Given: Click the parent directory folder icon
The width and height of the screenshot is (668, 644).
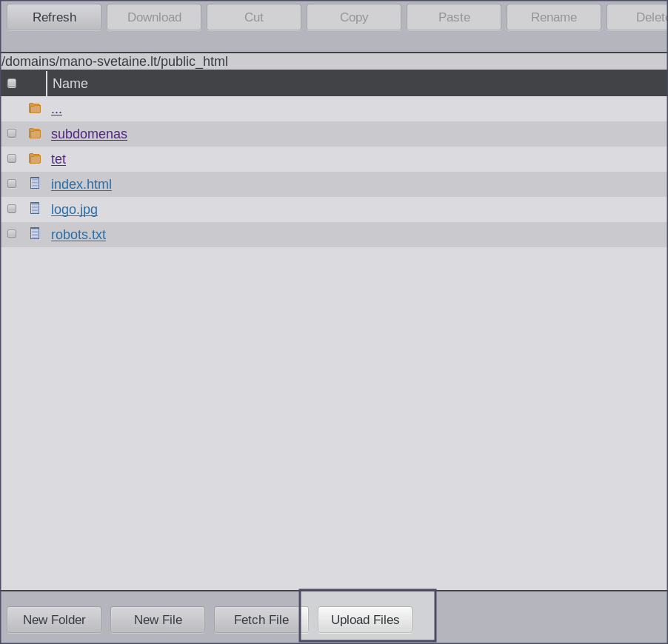Looking at the screenshot, I should 35,109.
